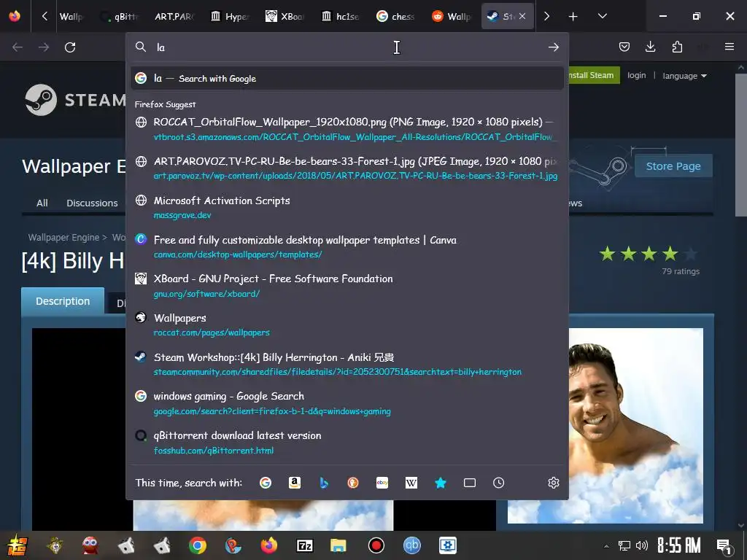
Task: Open search settings gear icon
Action: pos(553,483)
